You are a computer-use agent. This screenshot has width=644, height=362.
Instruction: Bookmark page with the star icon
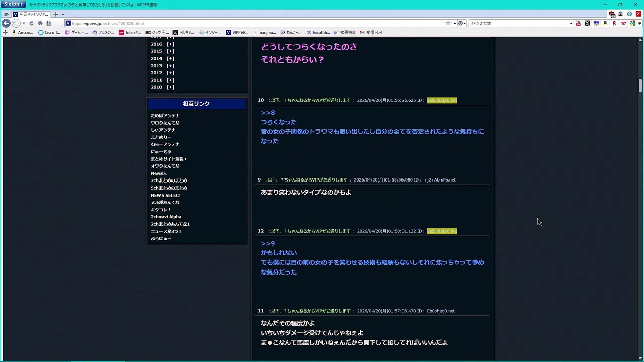coord(448,23)
